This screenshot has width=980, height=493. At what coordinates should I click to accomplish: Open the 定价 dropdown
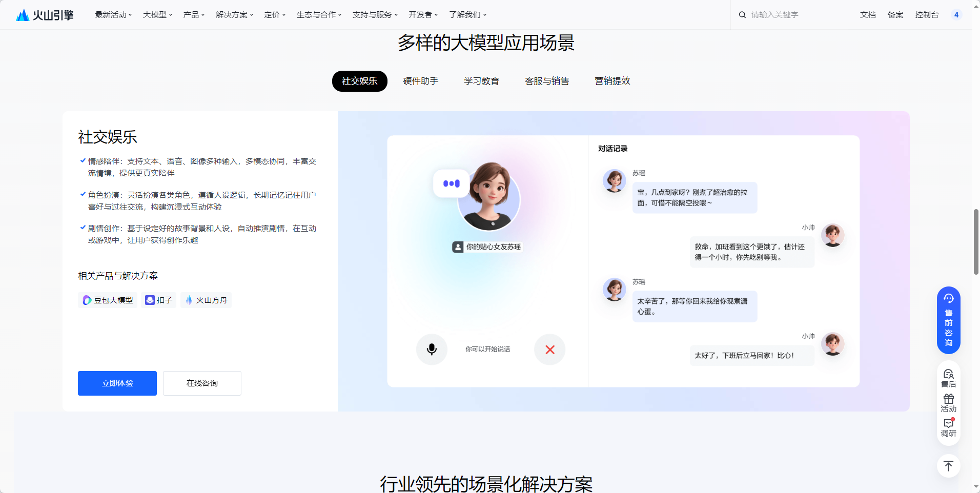pos(275,15)
